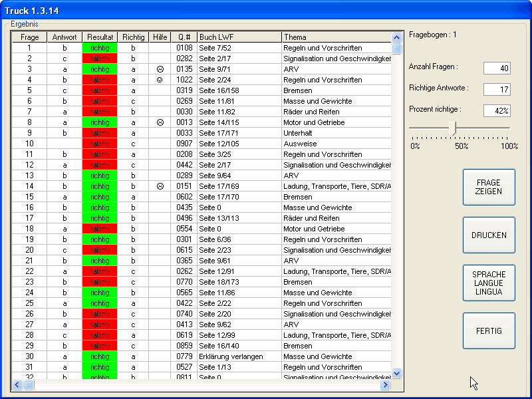This screenshot has height=399, width=532.
Task: Click the sad face icon in row 3
Action: click(x=160, y=69)
